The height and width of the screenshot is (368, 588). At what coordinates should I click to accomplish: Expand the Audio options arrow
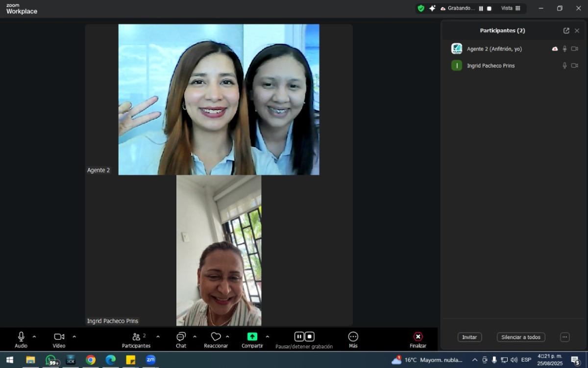tap(34, 337)
